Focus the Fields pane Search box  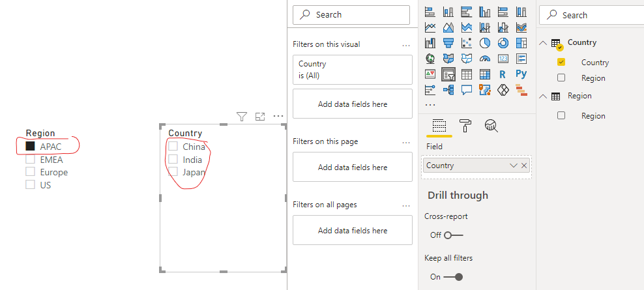[x=591, y=15]
